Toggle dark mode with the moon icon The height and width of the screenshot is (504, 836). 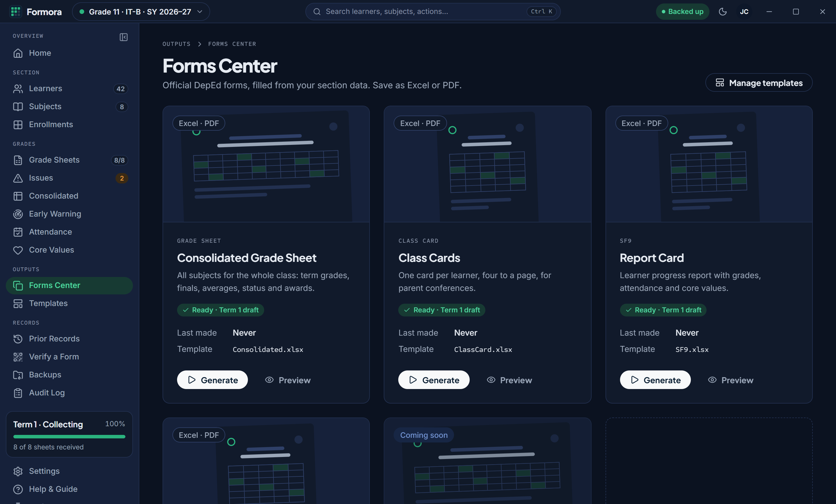click(x=723, y=12)
